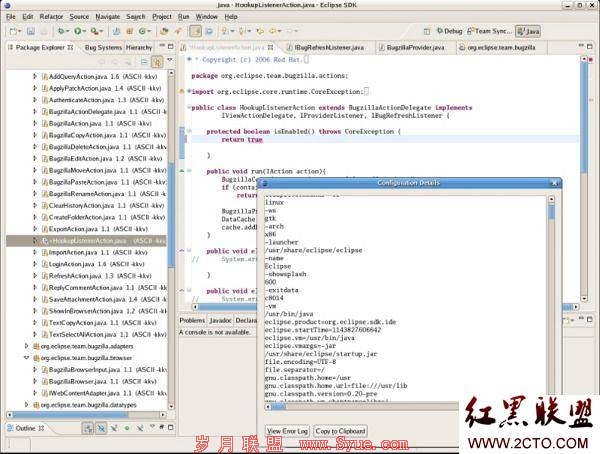The width and height of the screenshot is (600, 454).
Task: Click the New Java Class toolbar icon
Action: click(142, 31)
